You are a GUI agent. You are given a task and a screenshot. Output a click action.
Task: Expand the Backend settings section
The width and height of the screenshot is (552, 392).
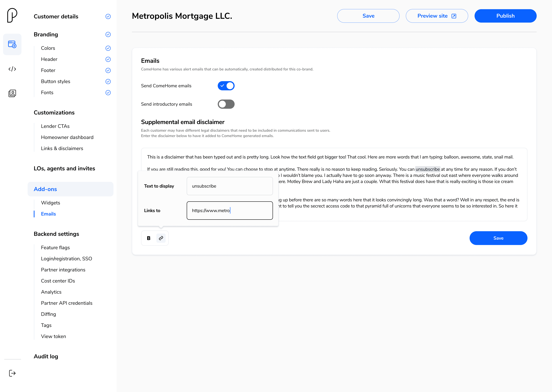tap(56, 234)
